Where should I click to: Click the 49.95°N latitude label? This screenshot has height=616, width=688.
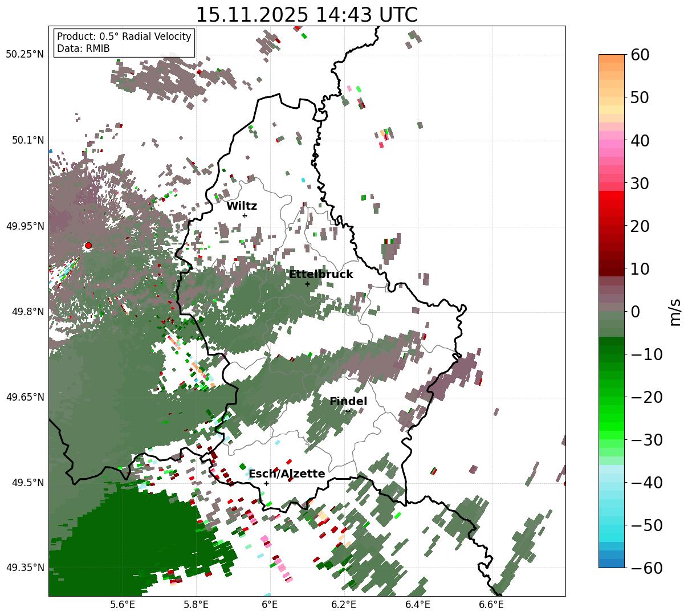coord(25,226)
